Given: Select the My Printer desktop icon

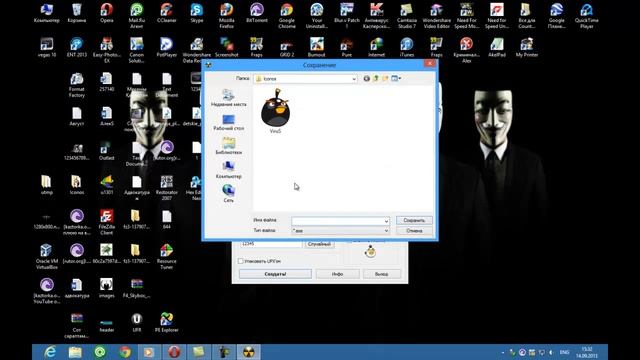Looking at the screenshot, I should pos(527,47).
